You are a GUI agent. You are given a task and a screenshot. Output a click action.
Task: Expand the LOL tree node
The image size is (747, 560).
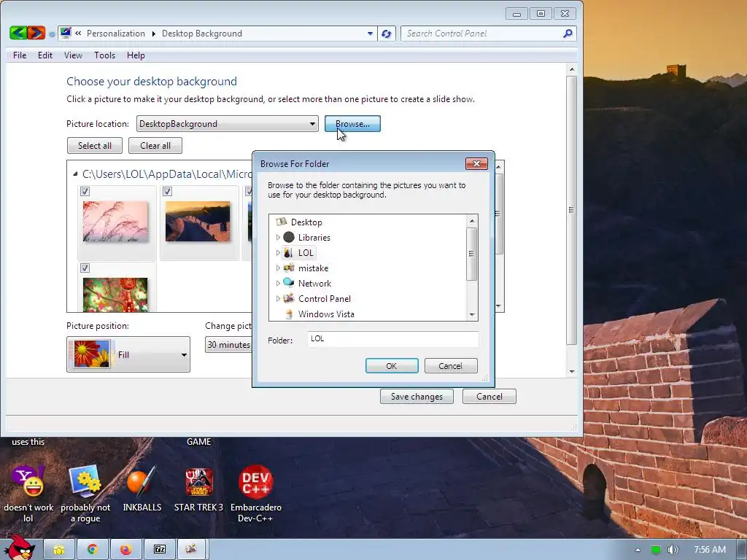278,253
